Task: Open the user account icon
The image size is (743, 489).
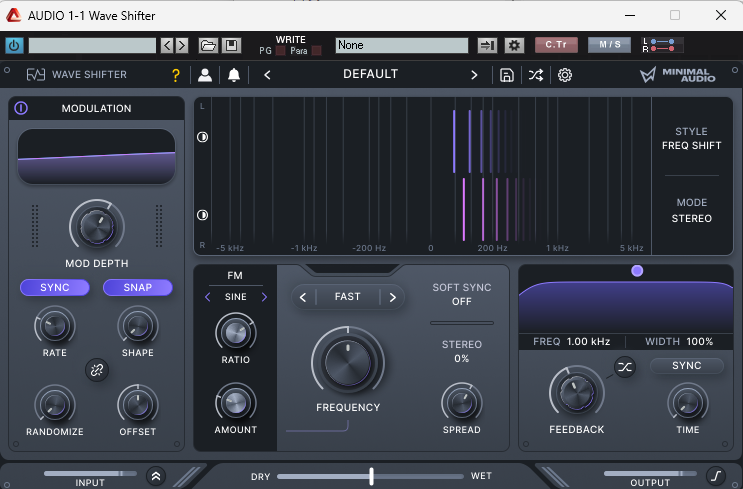Action: coord(205,75)
